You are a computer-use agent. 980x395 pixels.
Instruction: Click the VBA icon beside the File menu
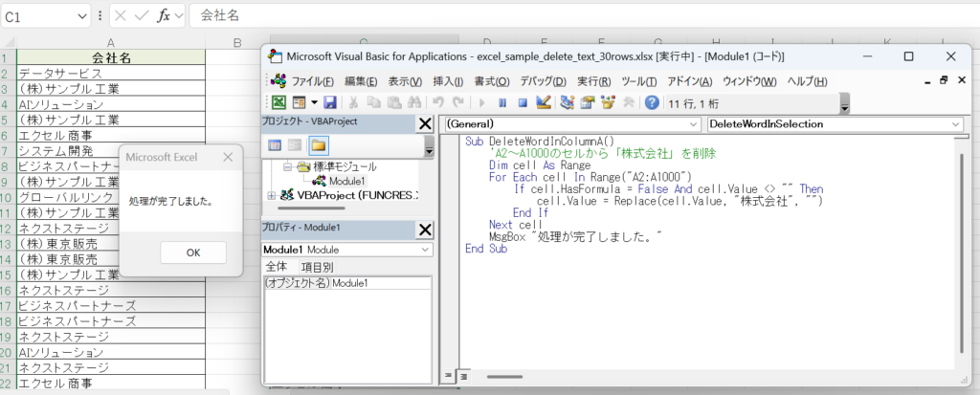click(x=278, y=81)
